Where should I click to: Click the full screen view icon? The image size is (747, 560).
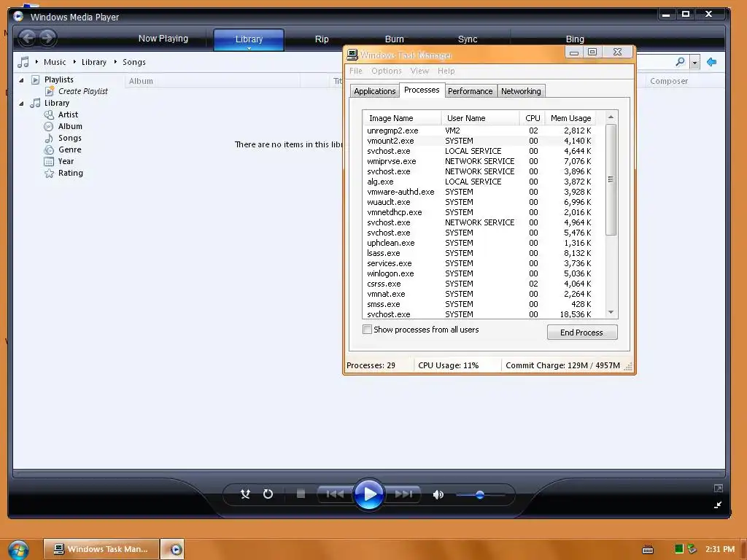pos(718,488)
